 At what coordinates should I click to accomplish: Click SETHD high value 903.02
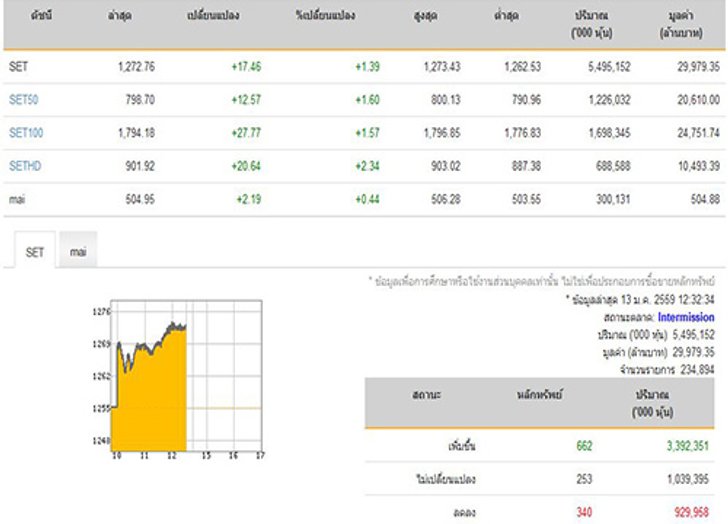[446, 166]
